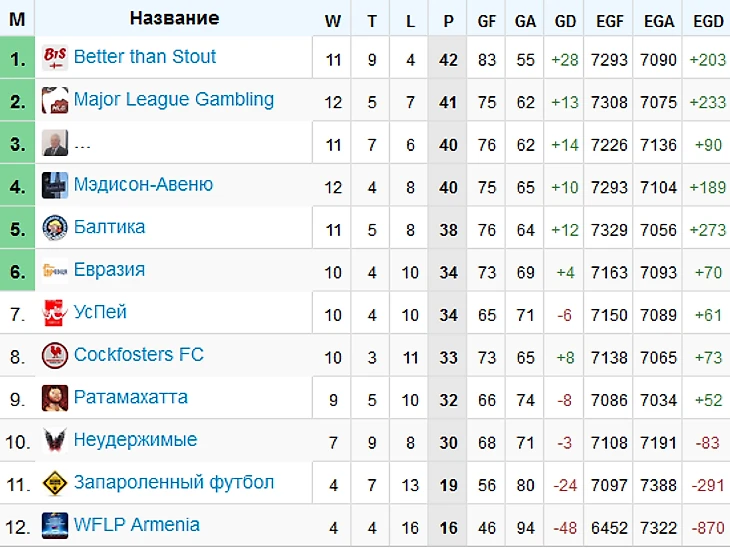Viewport: 730px width, 548px height.
Task: Open the Major League Gambling team page
Action: click(x=174, y=100)
